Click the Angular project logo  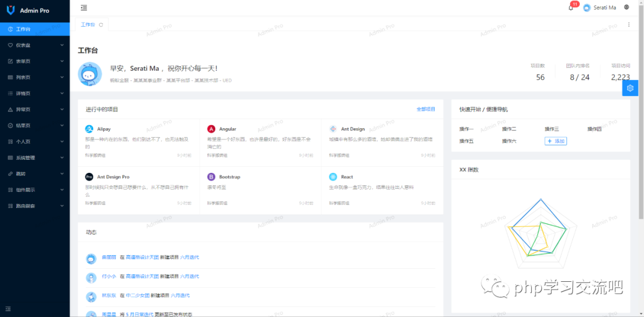(x=211, y=129)
